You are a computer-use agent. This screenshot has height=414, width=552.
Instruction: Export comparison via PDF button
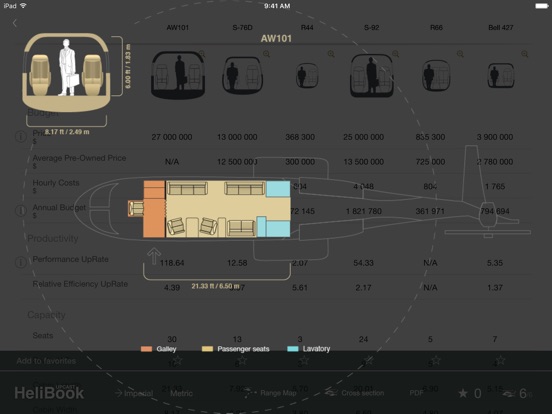tap(416, 393)
